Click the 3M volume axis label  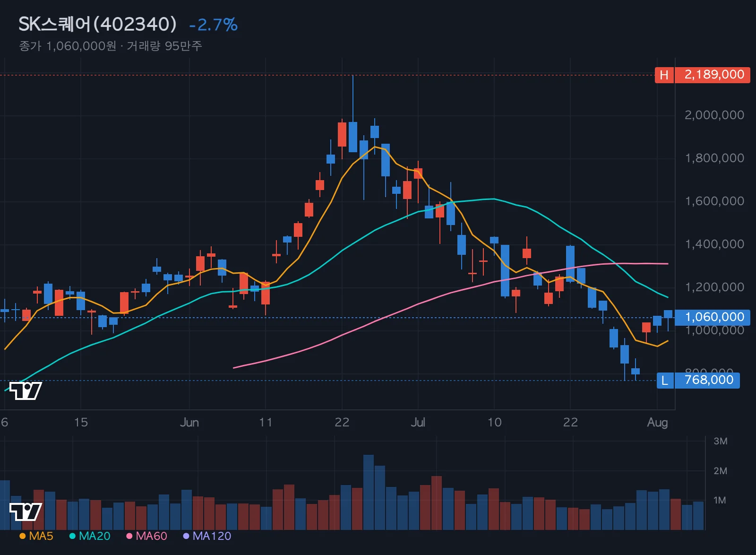pos(720,441)
